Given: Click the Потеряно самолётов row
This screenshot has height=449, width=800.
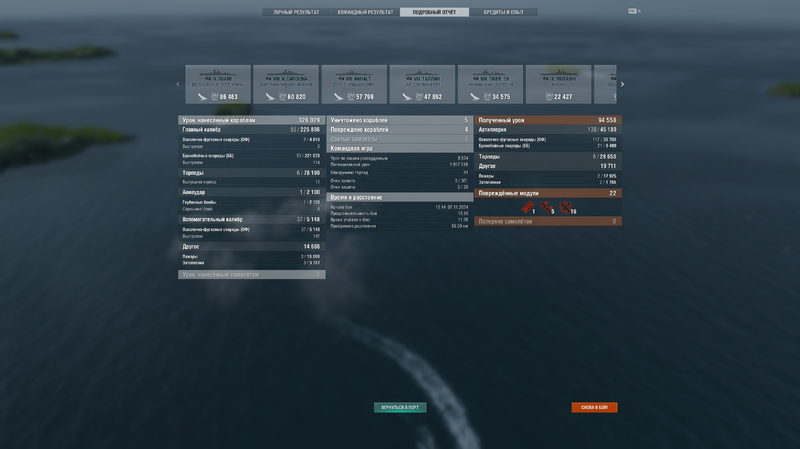Looking at the screenshot, I should (548, 221).
